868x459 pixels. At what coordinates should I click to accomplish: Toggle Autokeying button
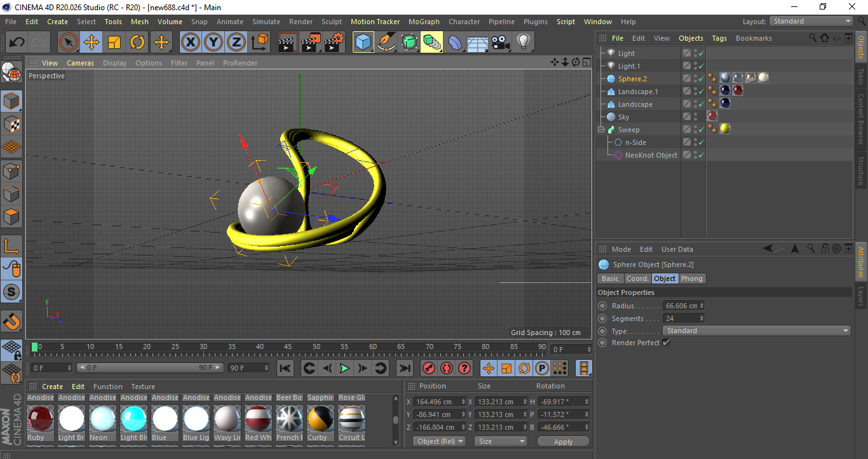point(447,368)
